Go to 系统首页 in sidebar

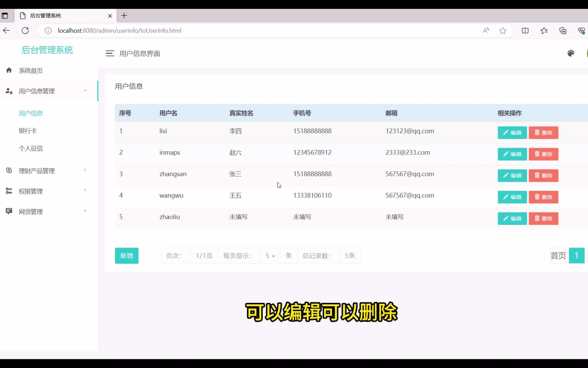click(31, 71)
